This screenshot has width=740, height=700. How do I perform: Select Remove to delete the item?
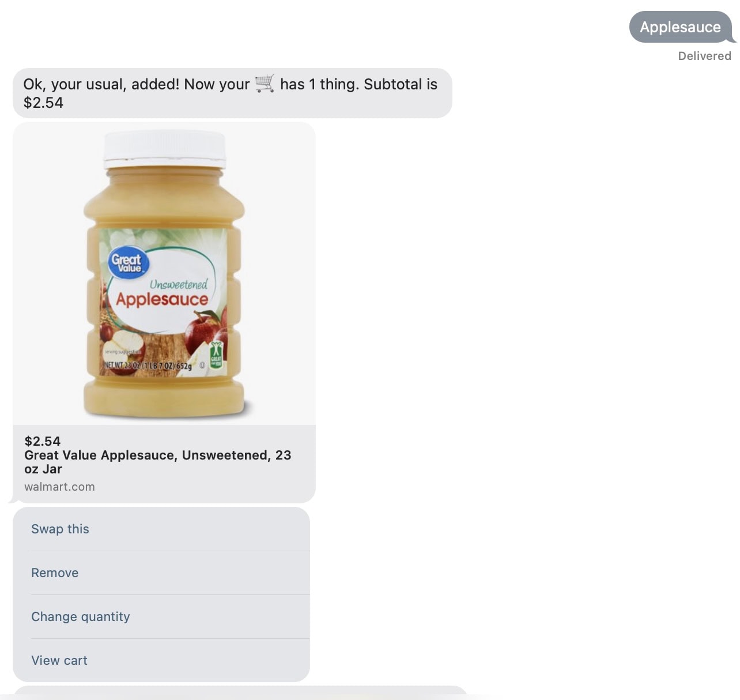click(161, 573)
